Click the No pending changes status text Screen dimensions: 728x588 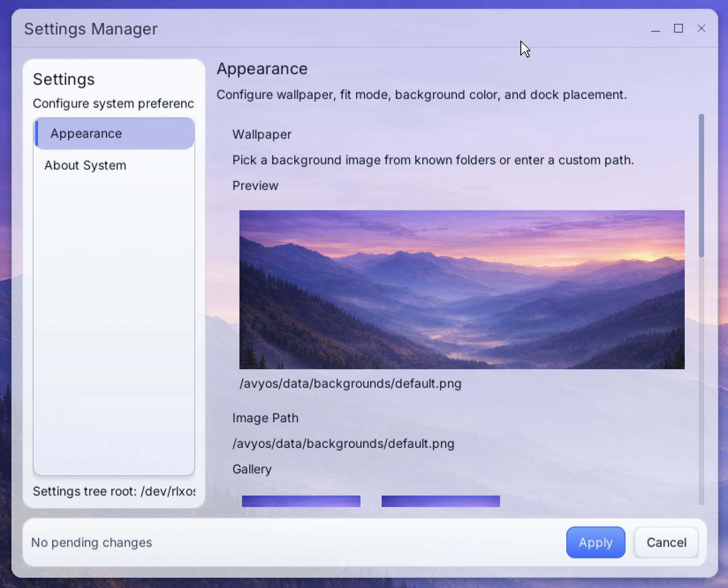[91, 542]
